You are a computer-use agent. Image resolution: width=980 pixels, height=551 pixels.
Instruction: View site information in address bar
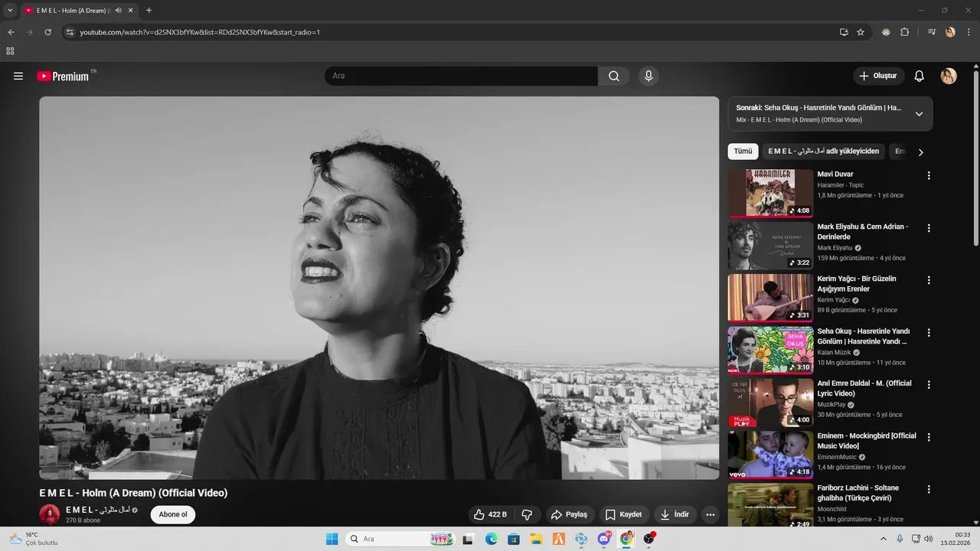pos(70,32)
